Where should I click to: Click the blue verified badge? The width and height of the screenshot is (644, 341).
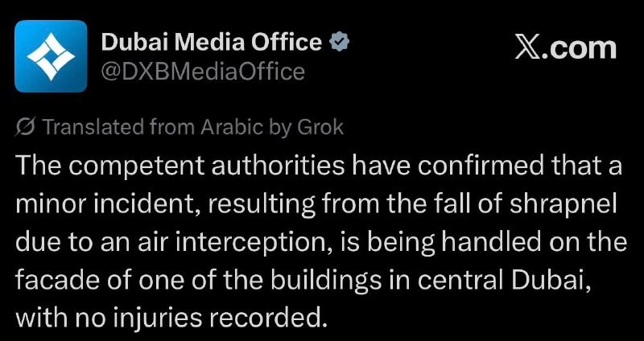coord(339,41)
